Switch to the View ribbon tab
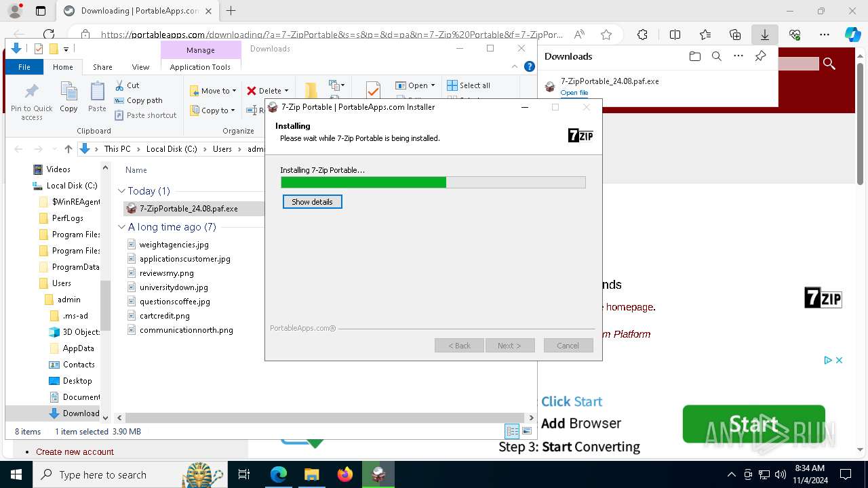Image resolution: width=868 pixels, height=488 pixels. pyautogui.click(x=140, y=67)
